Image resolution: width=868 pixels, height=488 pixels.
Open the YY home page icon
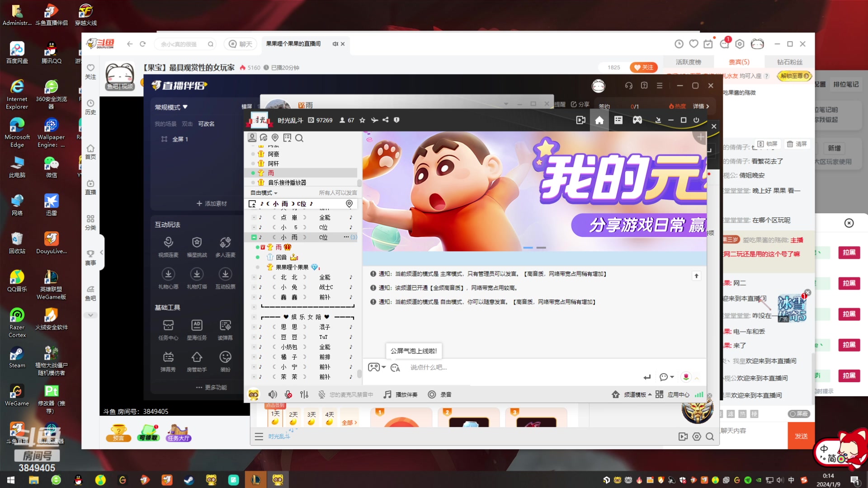[x=599, y=120]
